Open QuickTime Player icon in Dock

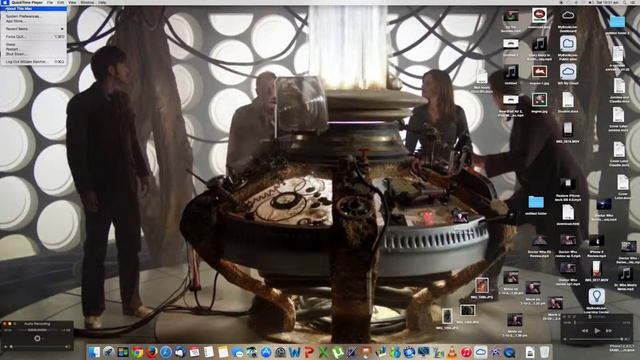click(509, 352)
